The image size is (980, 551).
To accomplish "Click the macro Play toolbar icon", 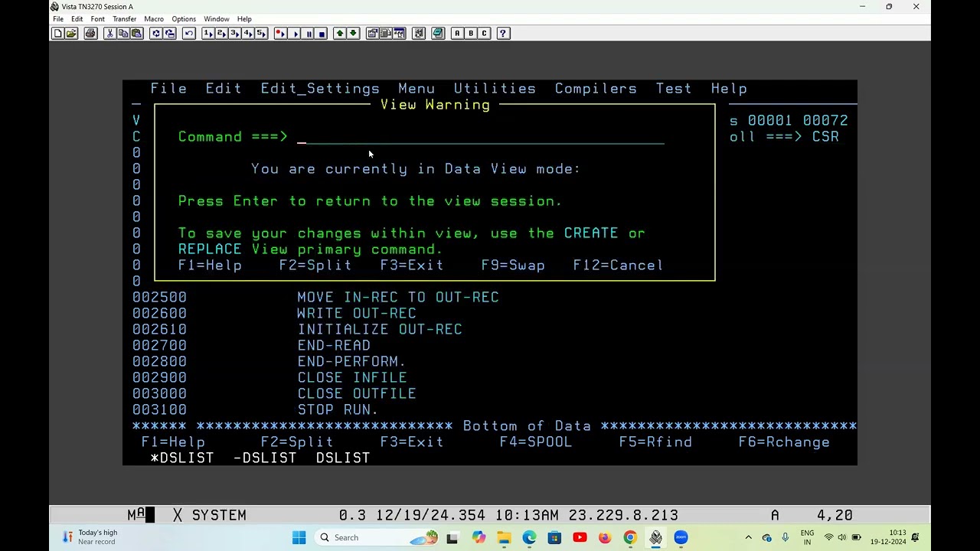I will (x=294, y=34).
